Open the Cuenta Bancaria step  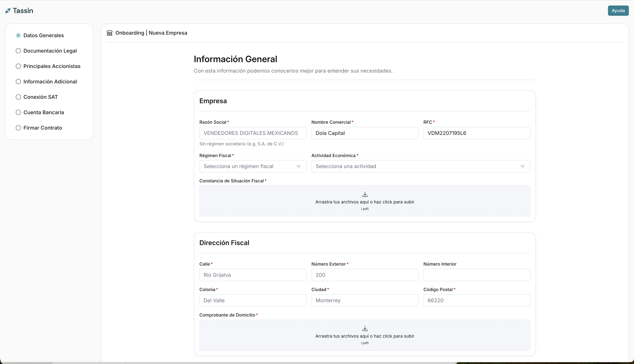[43, 113]
